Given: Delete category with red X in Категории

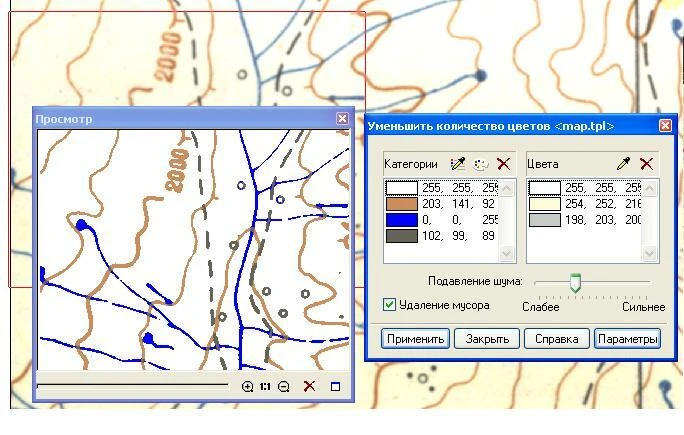Looking at the screenshot, I should pyautogui.click(x=503, y=164).
